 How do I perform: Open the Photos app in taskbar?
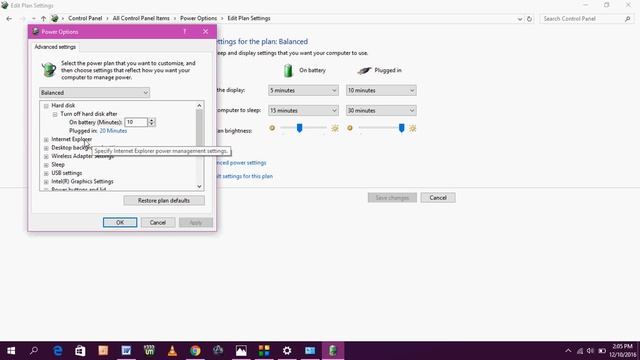[241, 351]
